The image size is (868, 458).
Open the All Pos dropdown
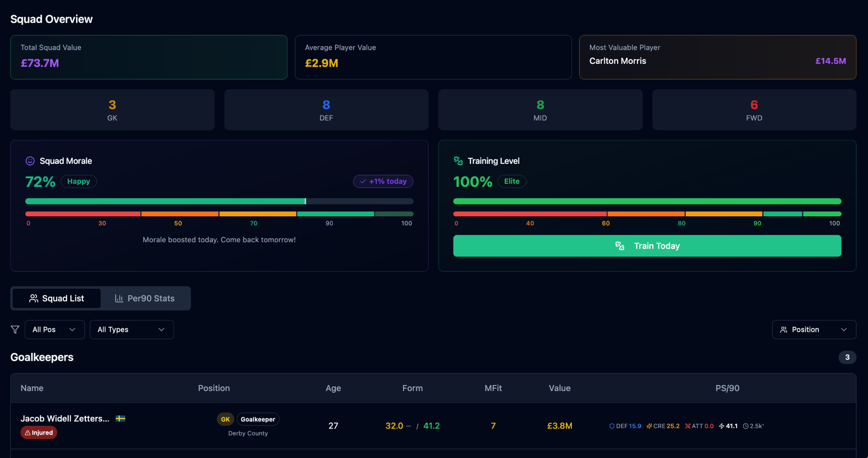54,329
